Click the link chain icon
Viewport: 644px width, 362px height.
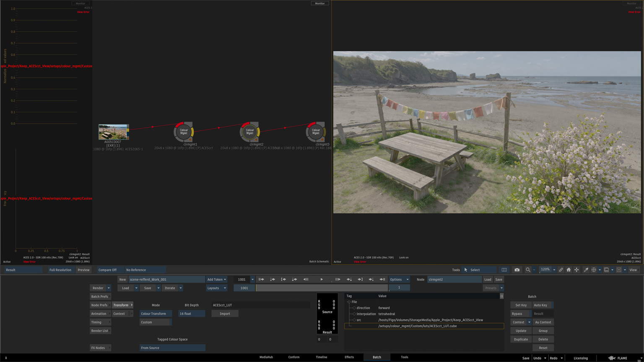pyautogui.click(x=561, y=270)
